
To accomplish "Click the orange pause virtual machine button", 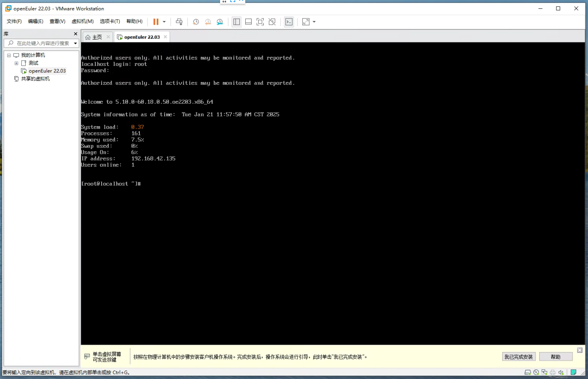I will tap(156, 22).
